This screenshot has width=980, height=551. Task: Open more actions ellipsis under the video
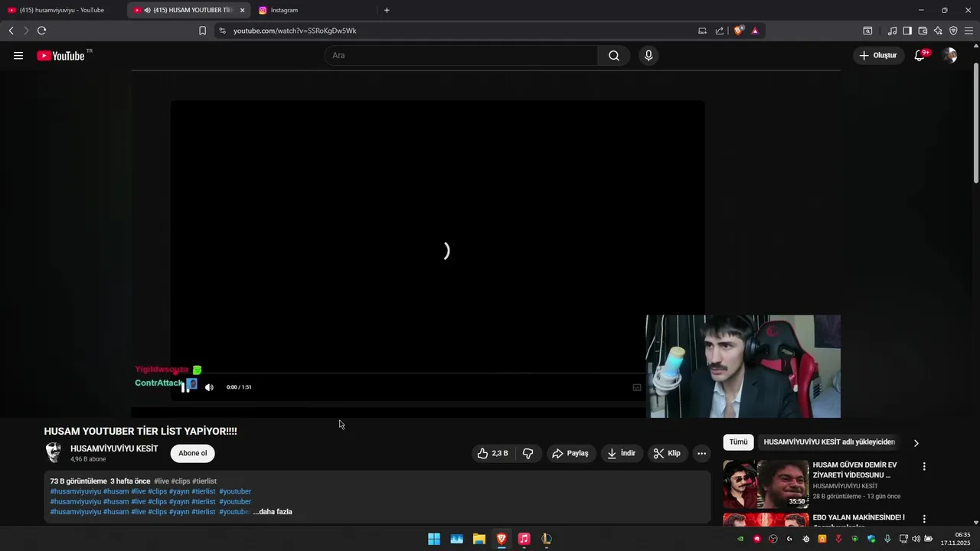[x=701, y=453]
